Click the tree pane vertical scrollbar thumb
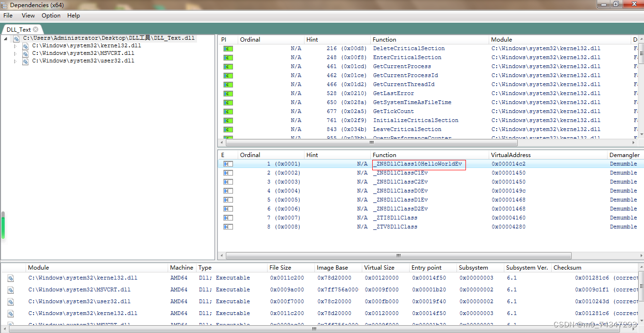Viewport: 644px width, 333px height. 3,226
